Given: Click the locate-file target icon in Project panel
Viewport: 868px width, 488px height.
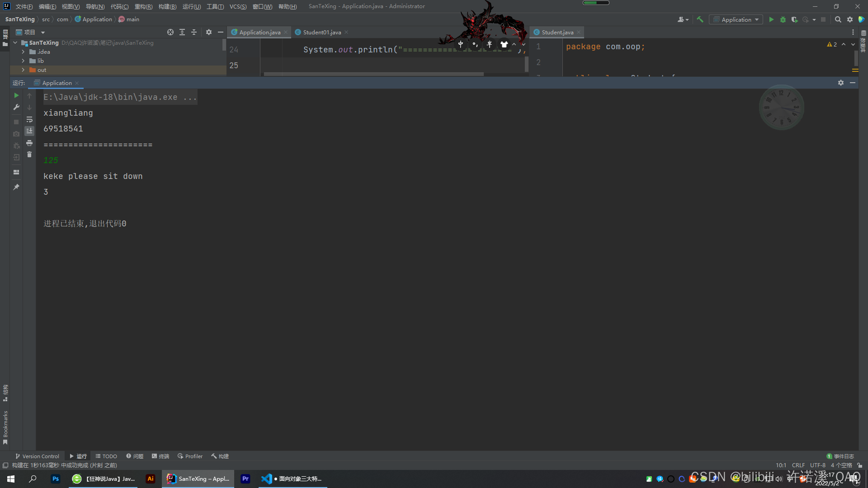Looking at the screenshot, I should (170, 32).
